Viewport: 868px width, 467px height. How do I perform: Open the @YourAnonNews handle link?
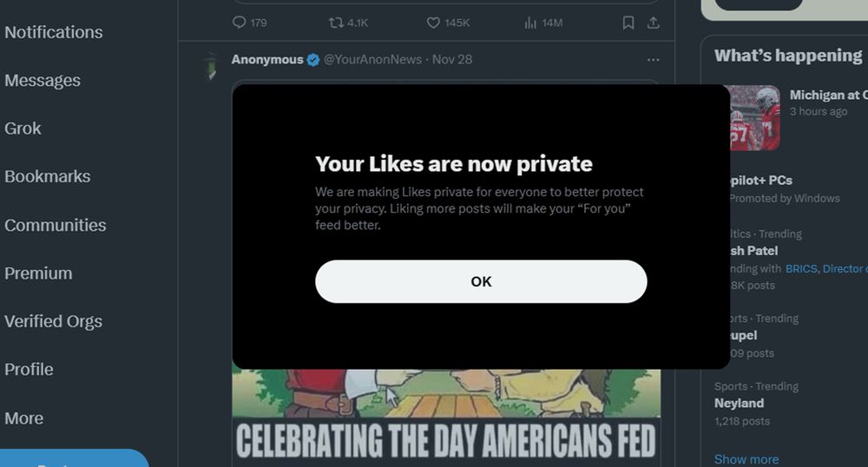372,60
